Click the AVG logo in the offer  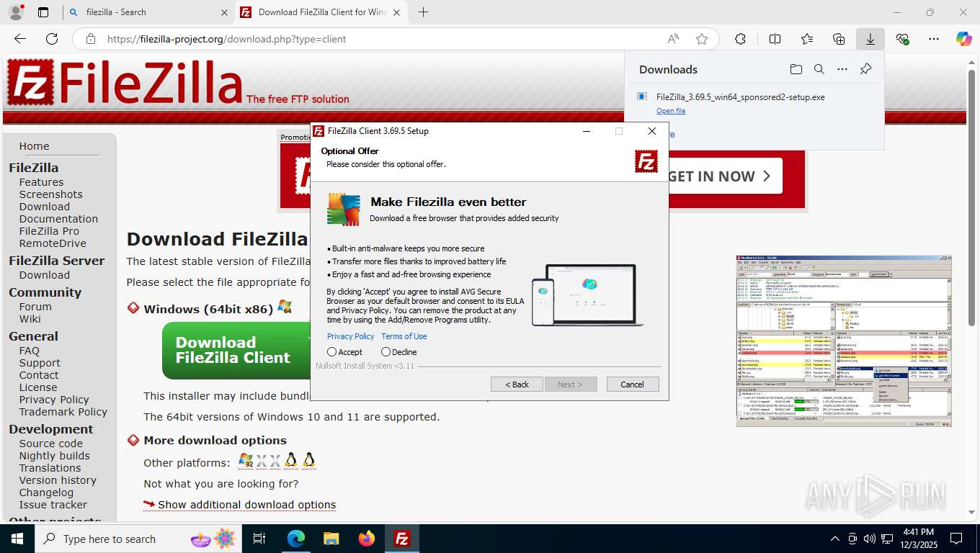[344, 210]
